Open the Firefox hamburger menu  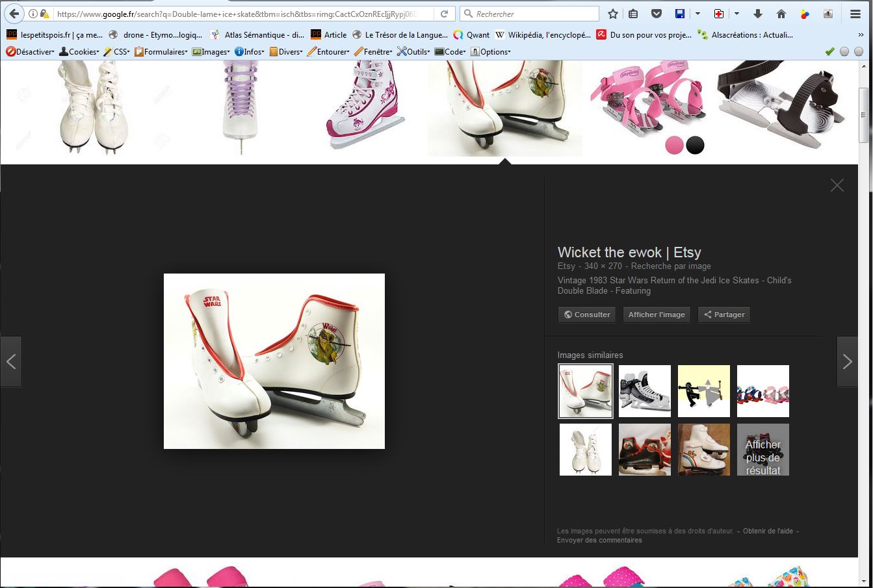click(x=855, y=14)
